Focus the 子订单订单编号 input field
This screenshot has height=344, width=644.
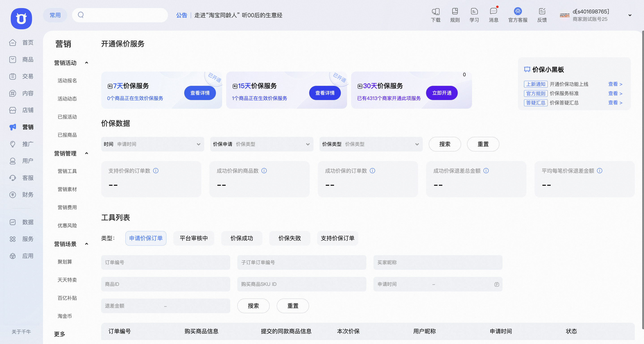pyautogui.click(x=302, y=262)
